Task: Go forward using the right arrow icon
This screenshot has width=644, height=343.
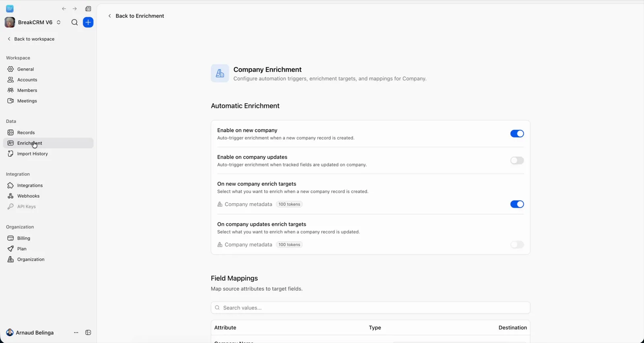Action: [x=74, y=9]
